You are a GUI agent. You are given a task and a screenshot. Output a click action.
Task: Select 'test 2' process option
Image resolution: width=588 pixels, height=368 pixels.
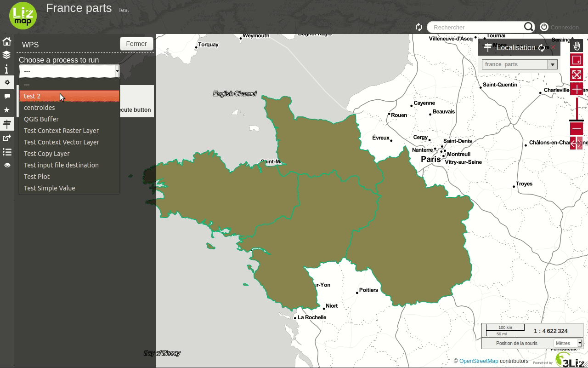click(x=69, y=96)
